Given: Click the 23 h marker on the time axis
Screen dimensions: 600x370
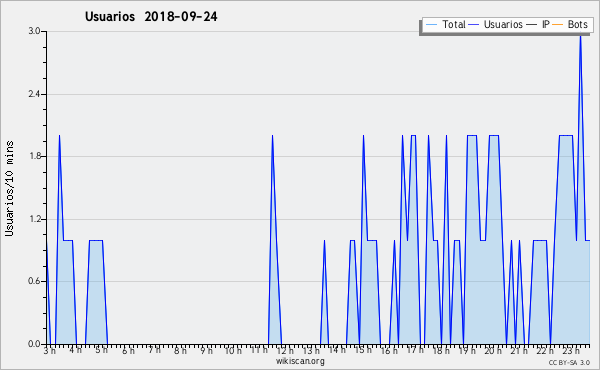Looking at the screenshot, I should (x=571, y=350).
